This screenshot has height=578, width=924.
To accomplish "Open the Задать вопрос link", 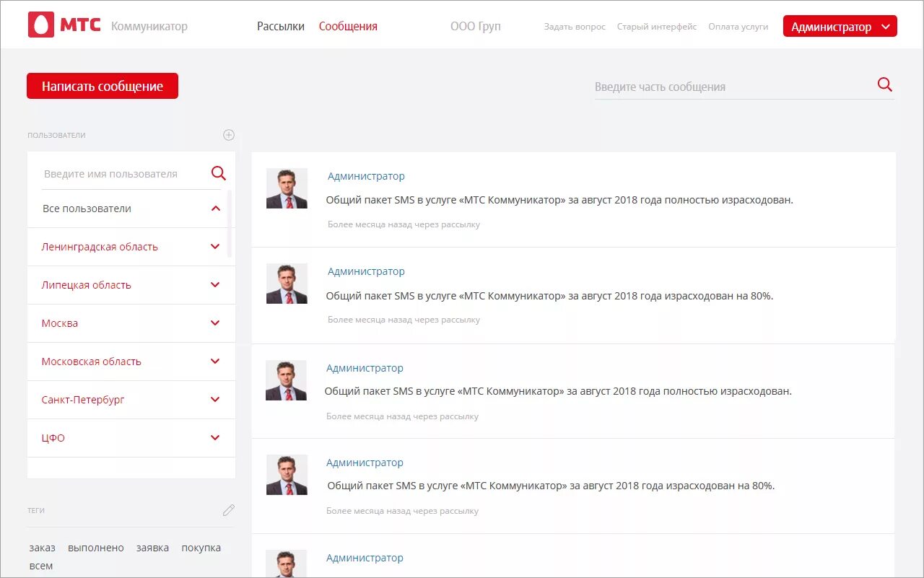I will 575,27.
